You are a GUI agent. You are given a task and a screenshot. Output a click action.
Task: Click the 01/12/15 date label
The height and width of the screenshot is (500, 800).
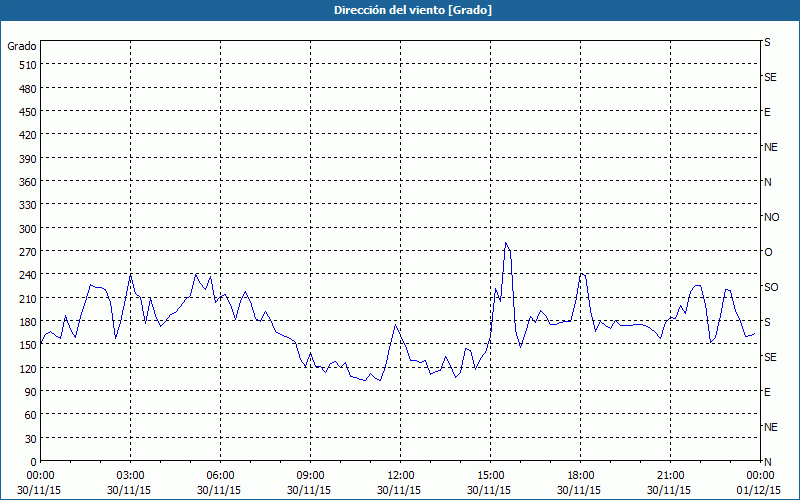click(759, 490)
